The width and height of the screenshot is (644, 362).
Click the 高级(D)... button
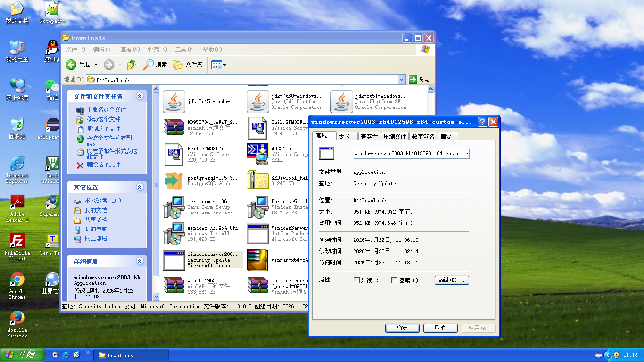coord(451,280)
